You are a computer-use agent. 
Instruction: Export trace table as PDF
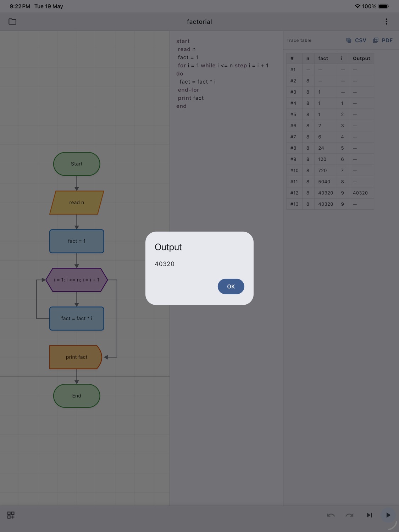[x=383, y=40]
